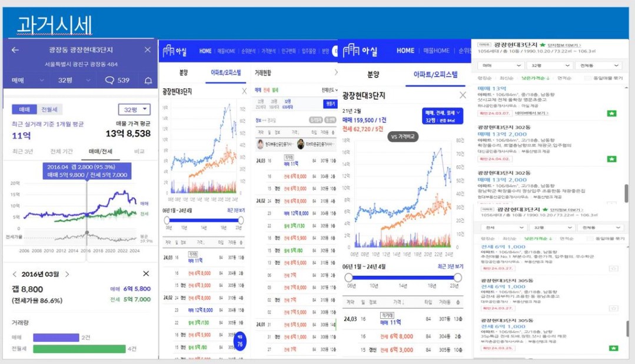The width and height of the screenshot is (635, 364).
Task: Click the first agent profile photo
Action: [260, 144]
